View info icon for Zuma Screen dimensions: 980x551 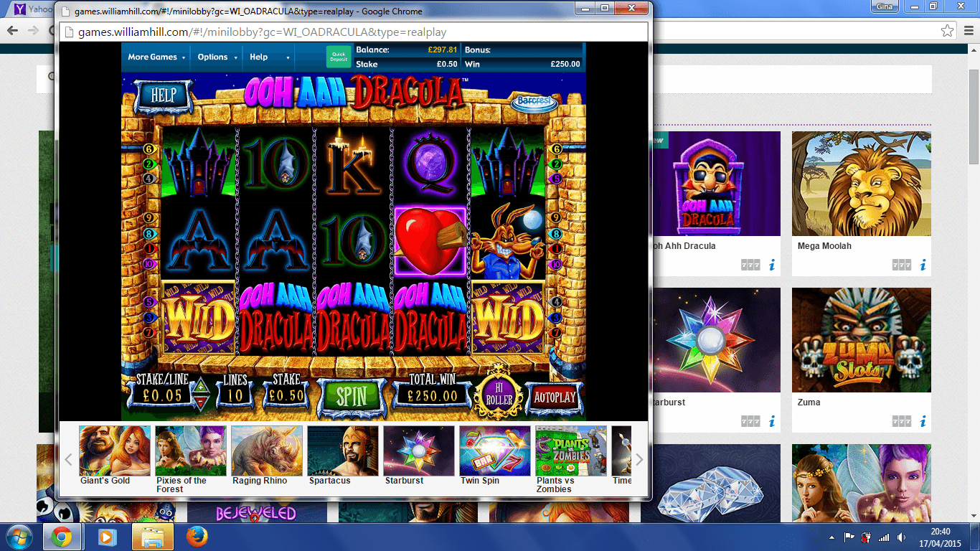coord(923,421)
